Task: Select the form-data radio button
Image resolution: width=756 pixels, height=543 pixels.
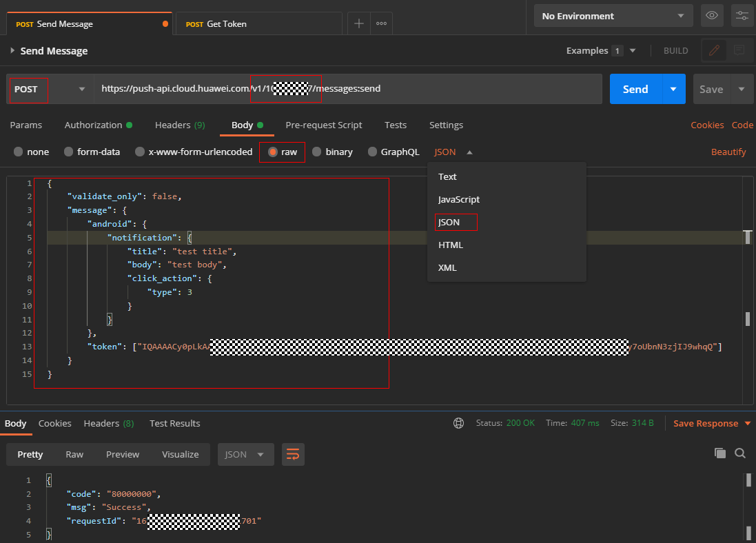Action: pyautogui.click(x=69, y=152)
